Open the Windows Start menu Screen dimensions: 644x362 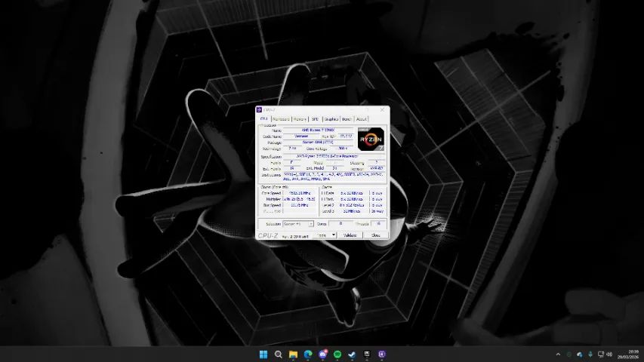click(x=263, y=354)
